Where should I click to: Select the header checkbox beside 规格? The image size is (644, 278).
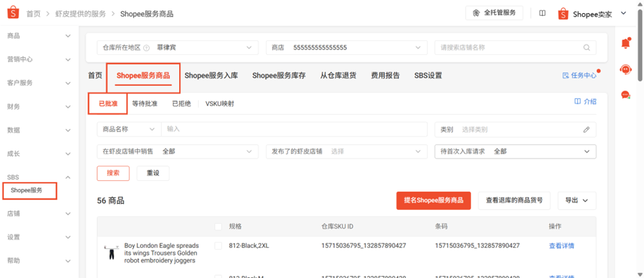point(218,226)
